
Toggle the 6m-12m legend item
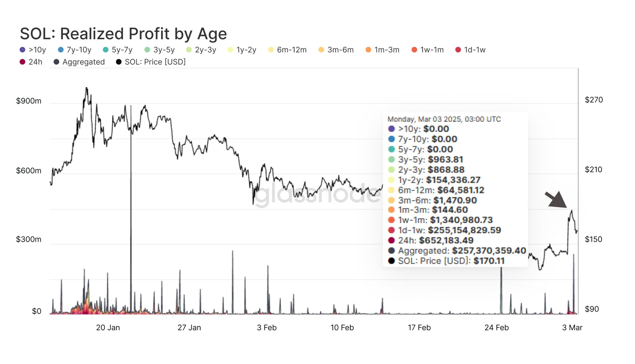click(x=287, y=50)
